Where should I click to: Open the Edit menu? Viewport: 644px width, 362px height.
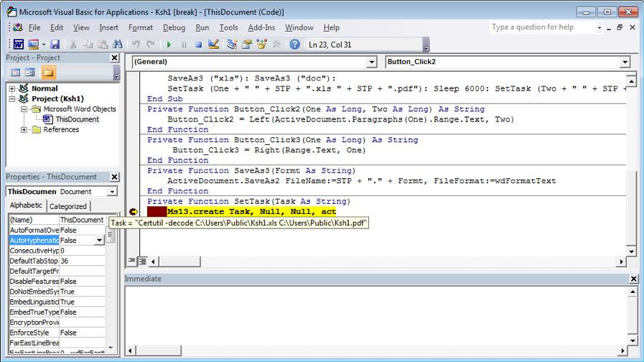pos(57,28)
